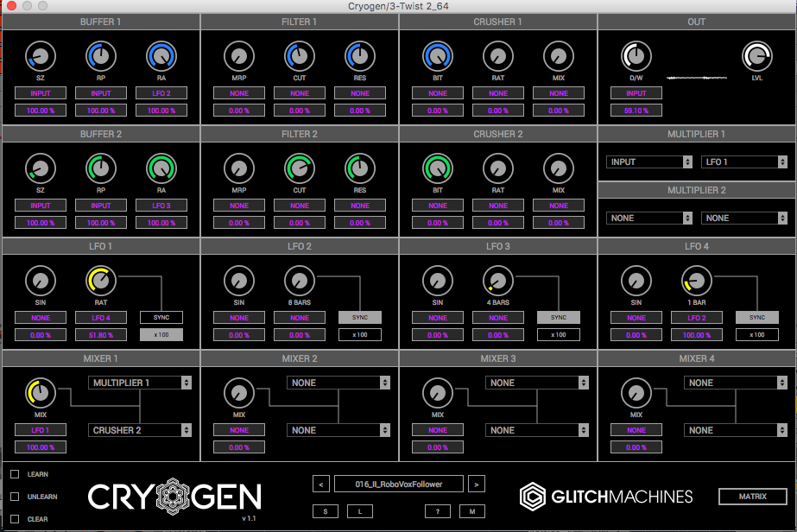Open Multiplier 1 INPUT source dropdown

[649, 161]
